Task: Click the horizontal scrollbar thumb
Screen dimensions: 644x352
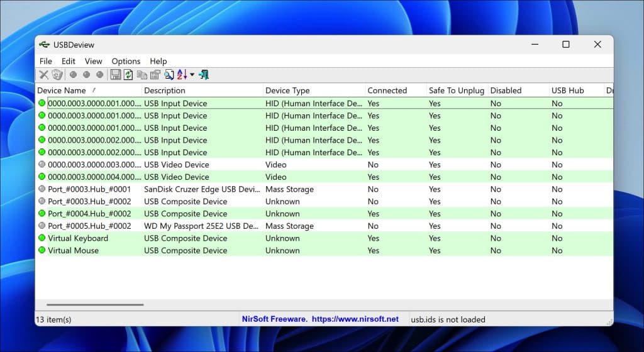Action: coord(95,305)
